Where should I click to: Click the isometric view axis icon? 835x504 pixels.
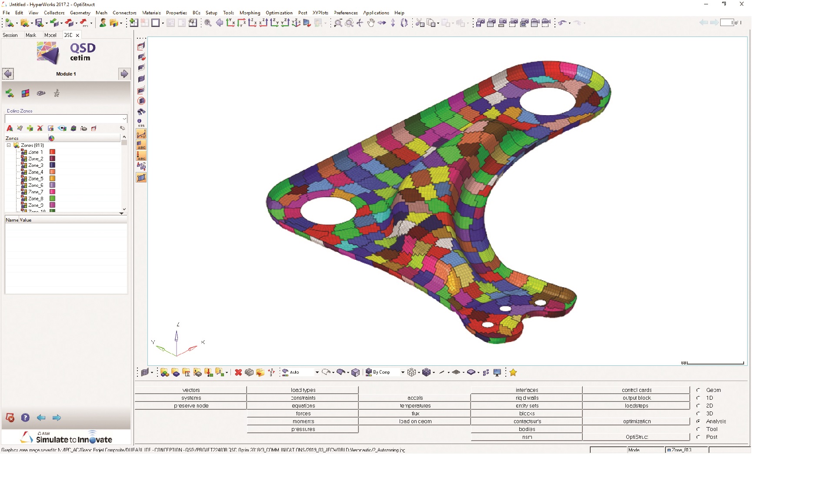coord(296,23)
